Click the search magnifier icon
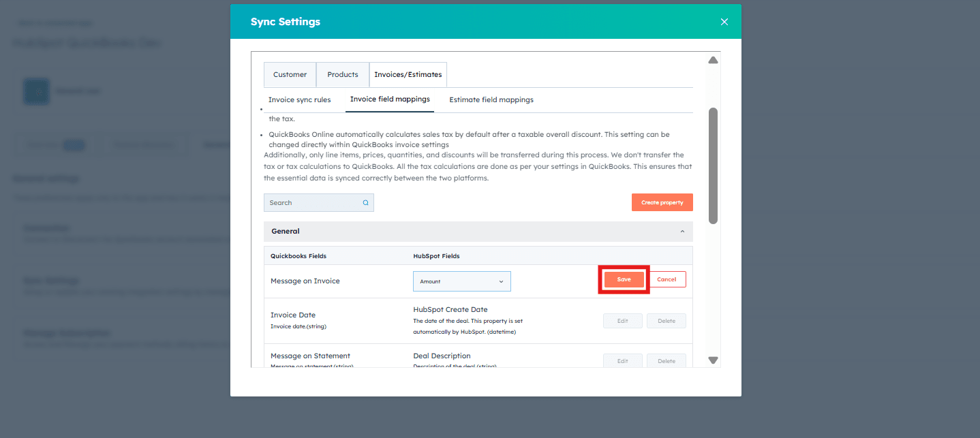Screen dimensions: 980x438 (365, 202)
